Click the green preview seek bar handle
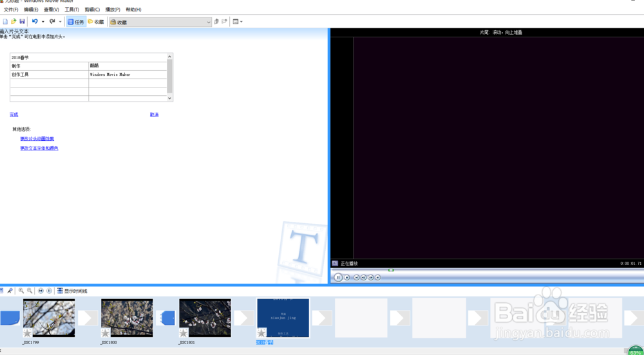The height and width of the screenshot is (355, 644). coord(391,270)
